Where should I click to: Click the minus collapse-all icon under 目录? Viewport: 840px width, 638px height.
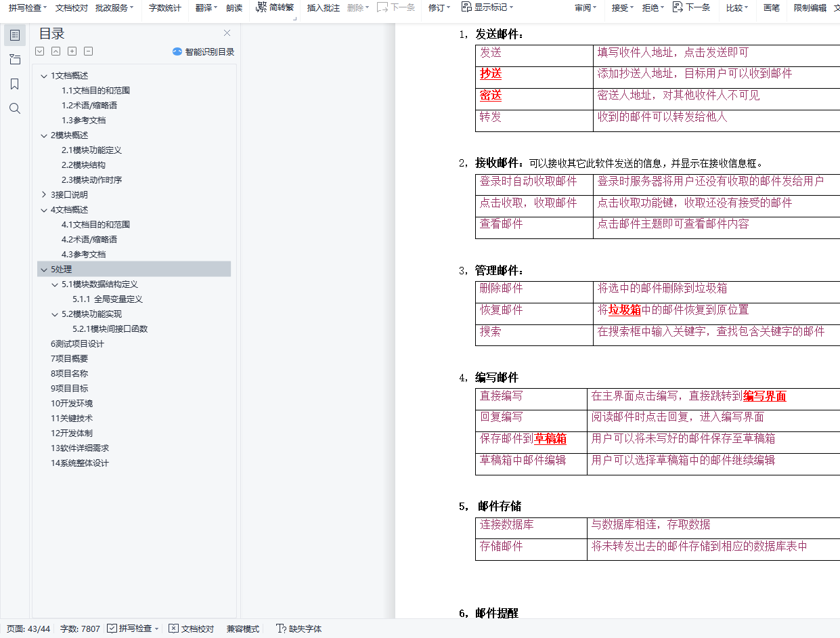click(88, 51)
